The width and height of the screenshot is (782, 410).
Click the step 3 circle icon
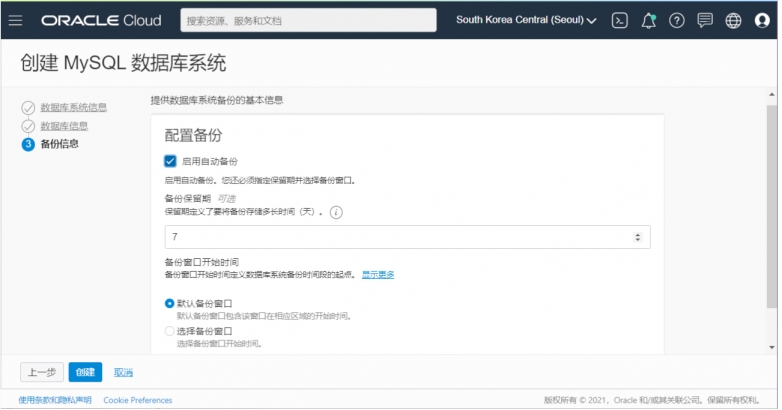pyautogui.click(x=28, y=144)
